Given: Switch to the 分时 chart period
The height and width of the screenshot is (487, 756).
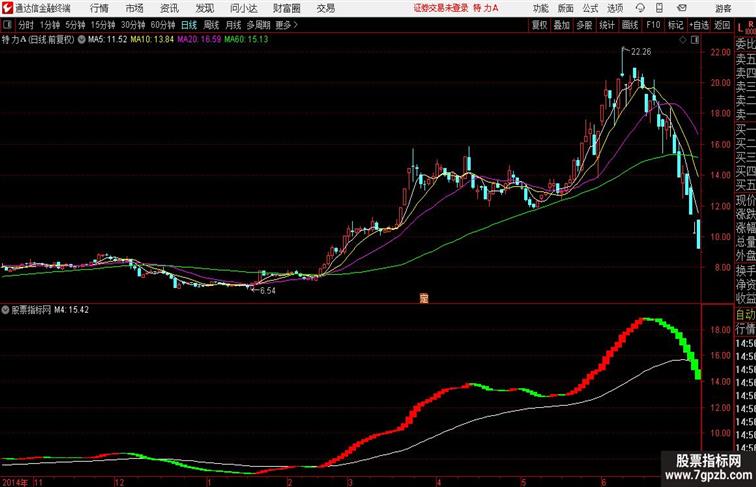Looking at the screenshot, I should pyautogui.click(x=26, y=25).
